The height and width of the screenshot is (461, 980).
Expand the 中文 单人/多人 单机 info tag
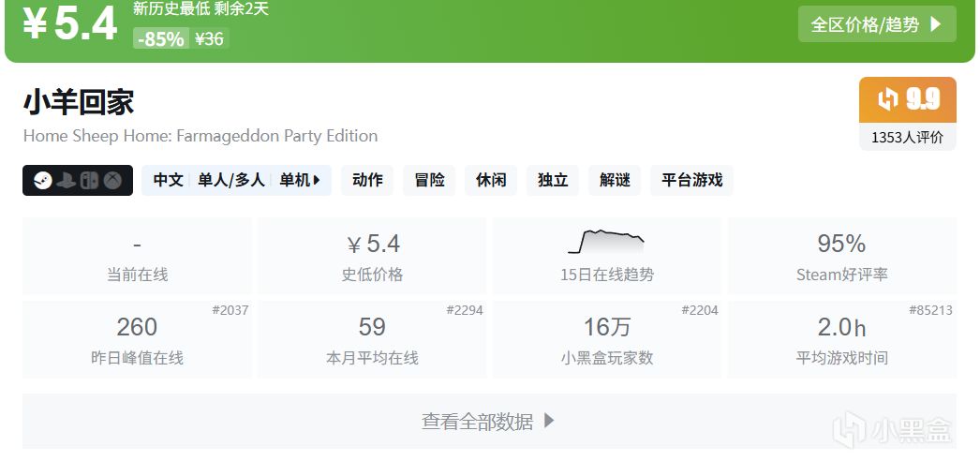236,181
